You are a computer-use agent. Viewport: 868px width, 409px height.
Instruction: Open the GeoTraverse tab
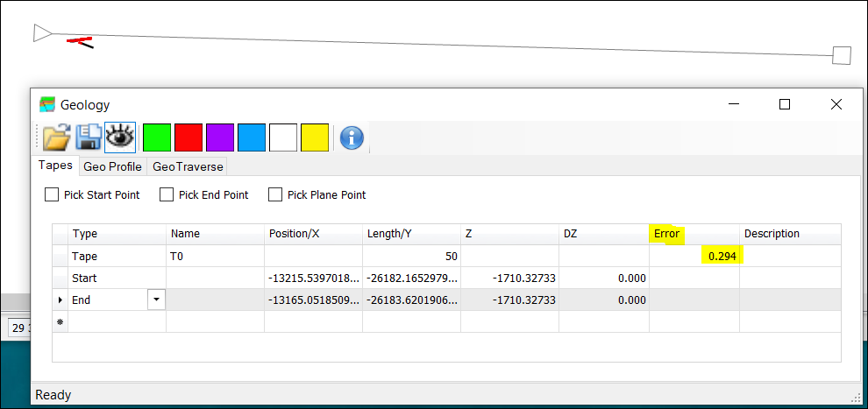point(188,166)
